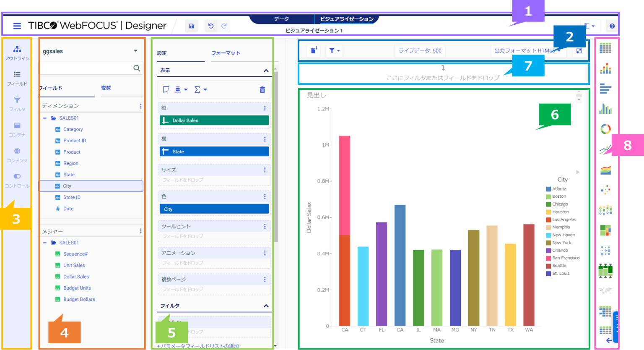This screenshot has height=350, width=644.
Task: Choose the treemap chart type
Action: (x=605, y=230)
